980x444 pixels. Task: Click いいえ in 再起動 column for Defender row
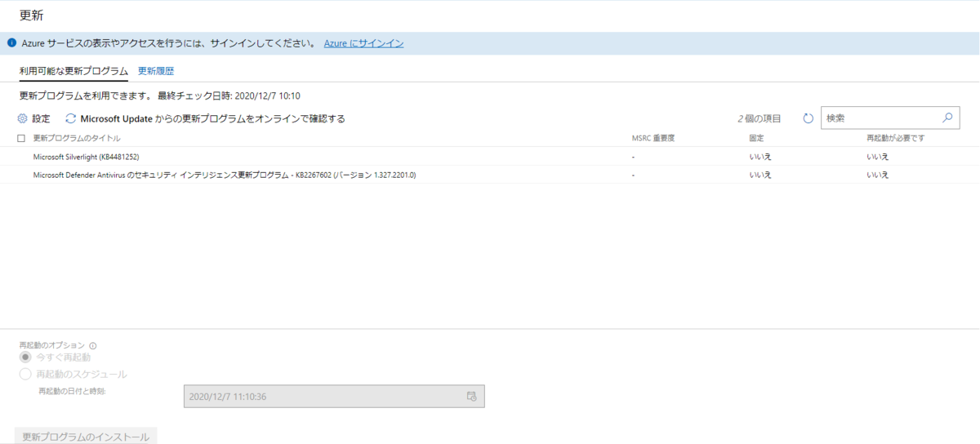click(x=878, y=175)
